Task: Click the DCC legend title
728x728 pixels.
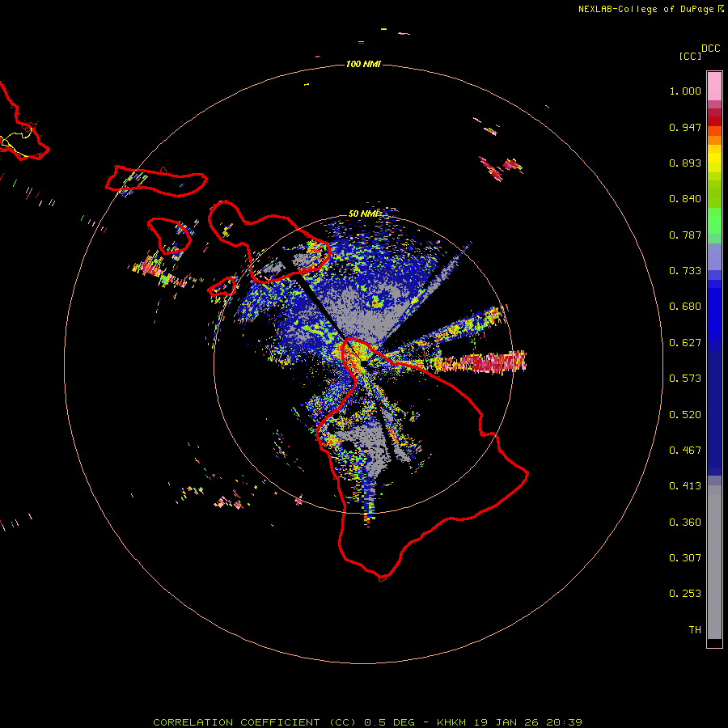Action: pyautogui.click(x=711, y=49)
